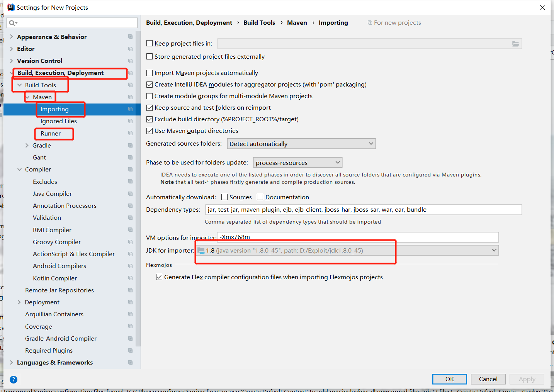Expand the Appearance & Behavior tree node
The image size is (554, 392).
(12, 37)
